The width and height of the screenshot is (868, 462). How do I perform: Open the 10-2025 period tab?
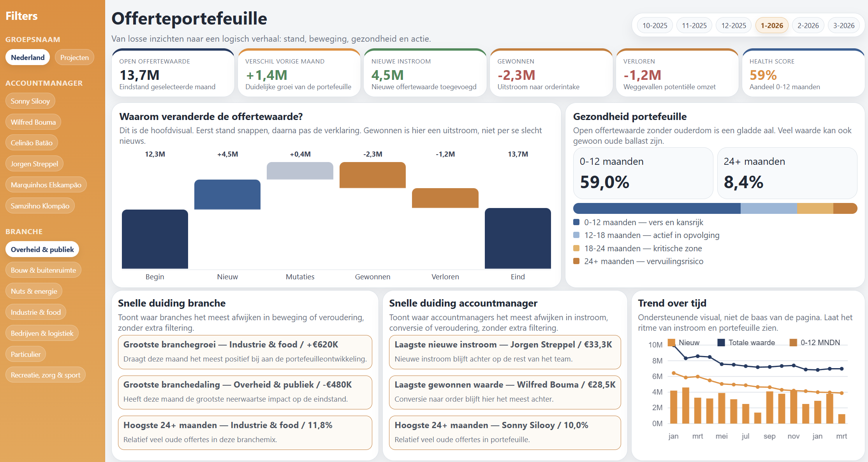(x=655, y=25)
